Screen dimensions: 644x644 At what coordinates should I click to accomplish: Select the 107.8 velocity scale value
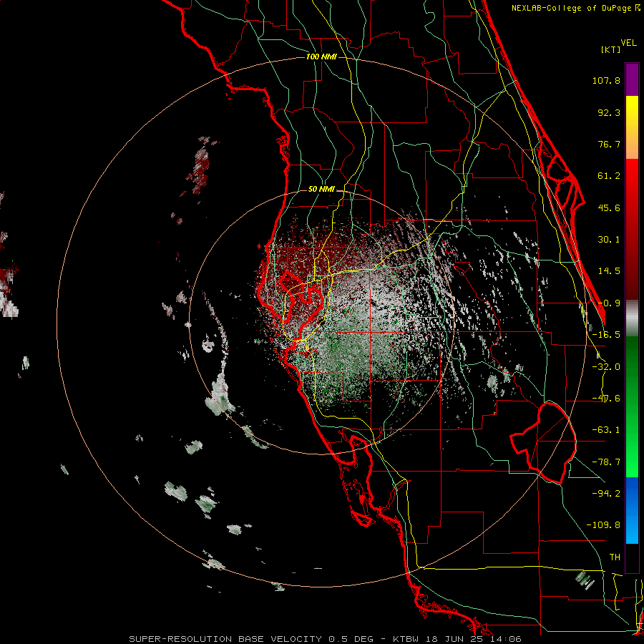606,80
